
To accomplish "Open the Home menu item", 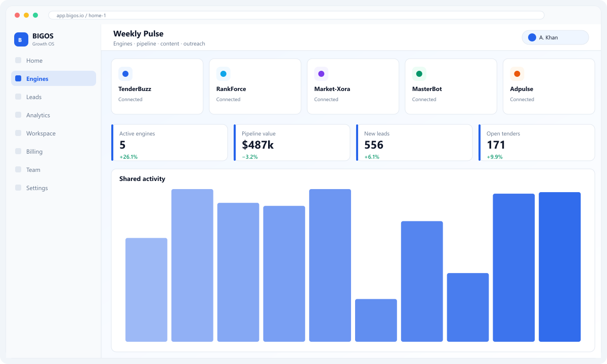I will 54,60.
